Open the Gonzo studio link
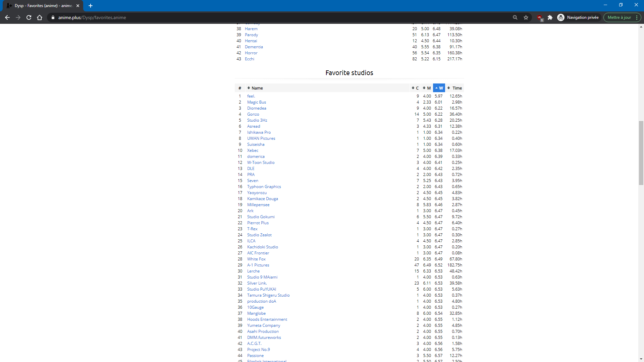This screenshot has width=644, height=362. (253, 114)
